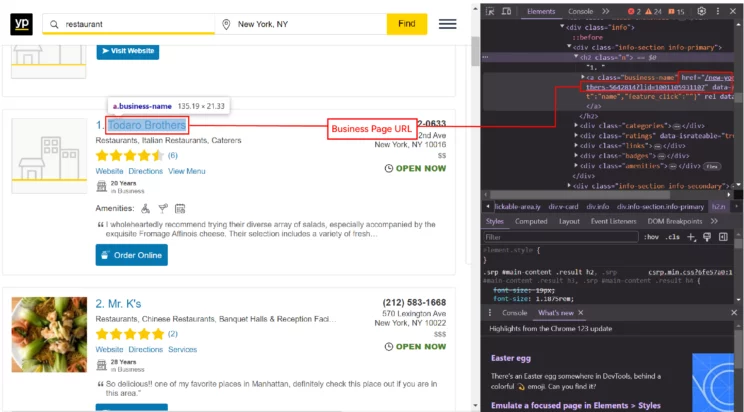Toggle the .cls element classes button
The image size is (744, 412).
(x=673, y=237)
